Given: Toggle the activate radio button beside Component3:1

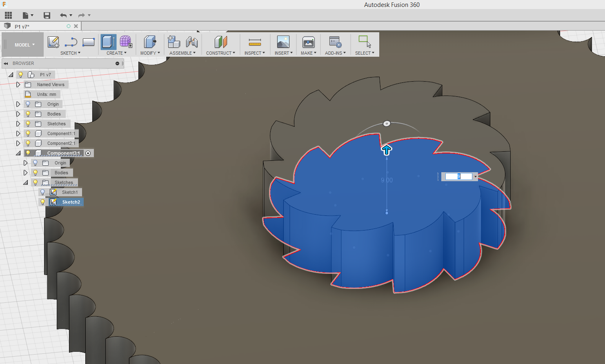Looking at the screenshot, I should 88,153.
